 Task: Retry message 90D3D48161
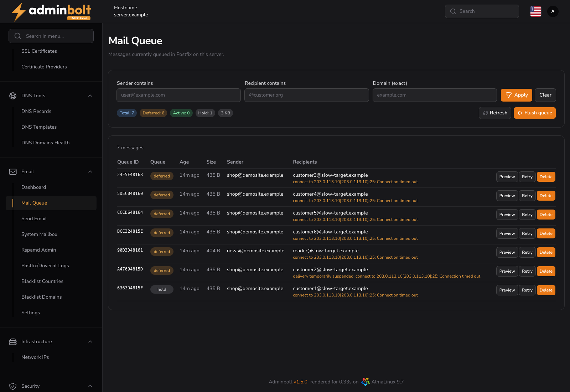point(527,252)
